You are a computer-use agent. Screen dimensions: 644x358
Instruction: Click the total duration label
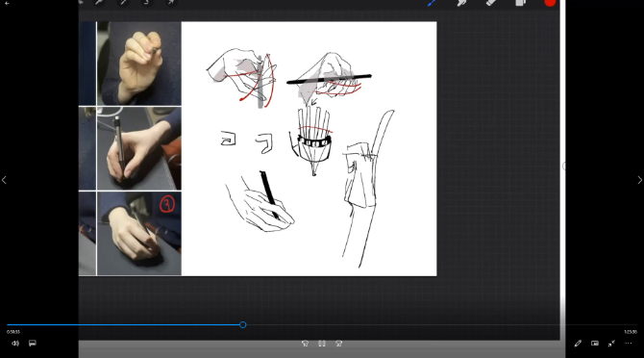[x=631, y=332]
